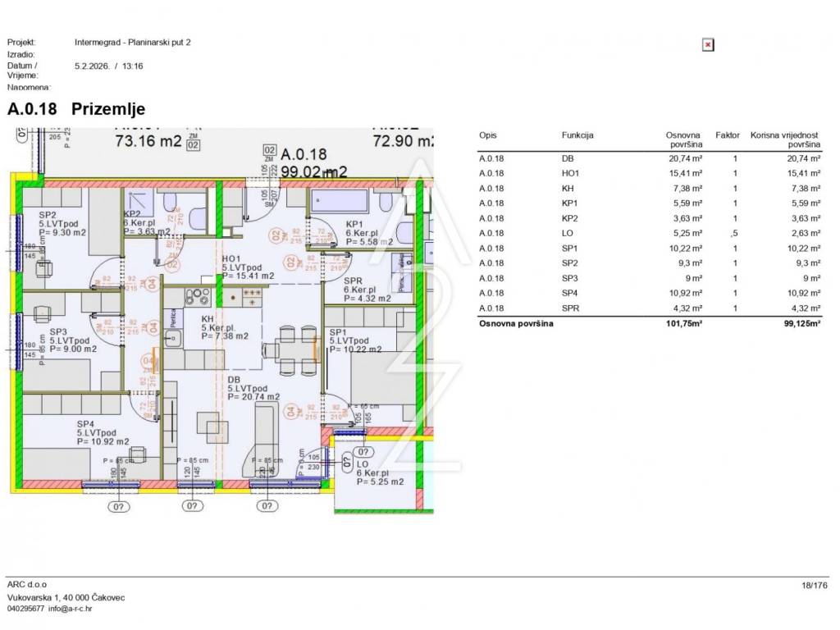Screen dimensions: 840x630
Task: Select the Funkcija column header
Action: (577, 135)
